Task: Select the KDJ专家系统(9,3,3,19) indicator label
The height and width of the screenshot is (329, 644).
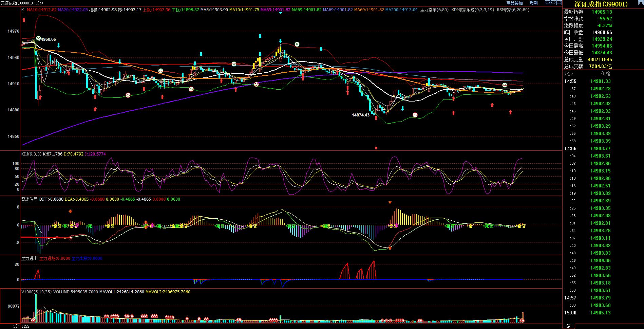Action: (x=473, y=10)
